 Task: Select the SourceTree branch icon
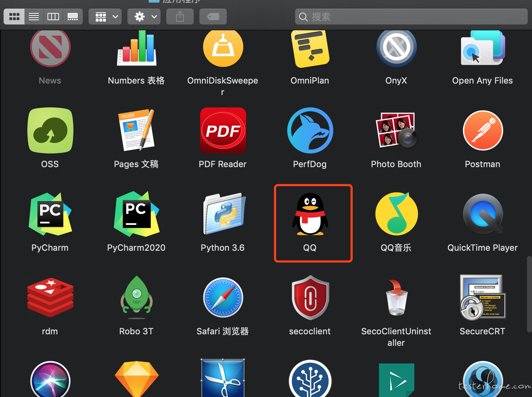tap(310, 378)
